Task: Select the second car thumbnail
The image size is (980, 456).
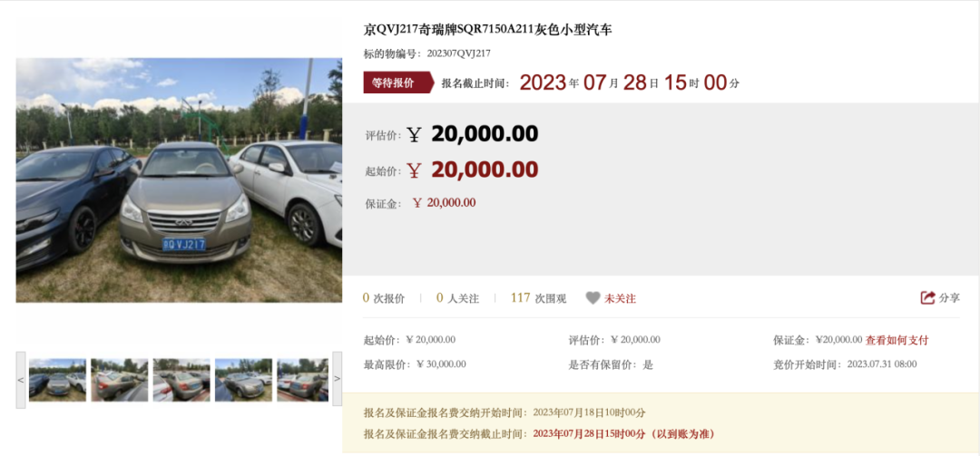Action: [x=120, y=380]
